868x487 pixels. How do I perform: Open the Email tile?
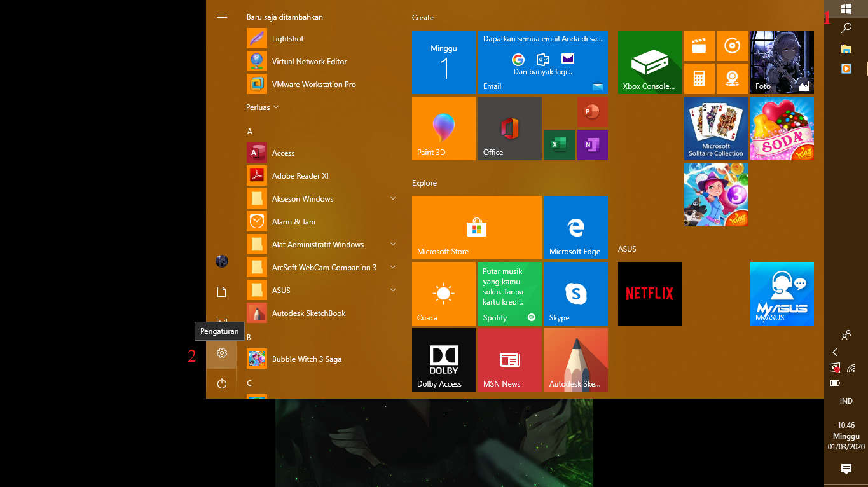click(543, 62)
